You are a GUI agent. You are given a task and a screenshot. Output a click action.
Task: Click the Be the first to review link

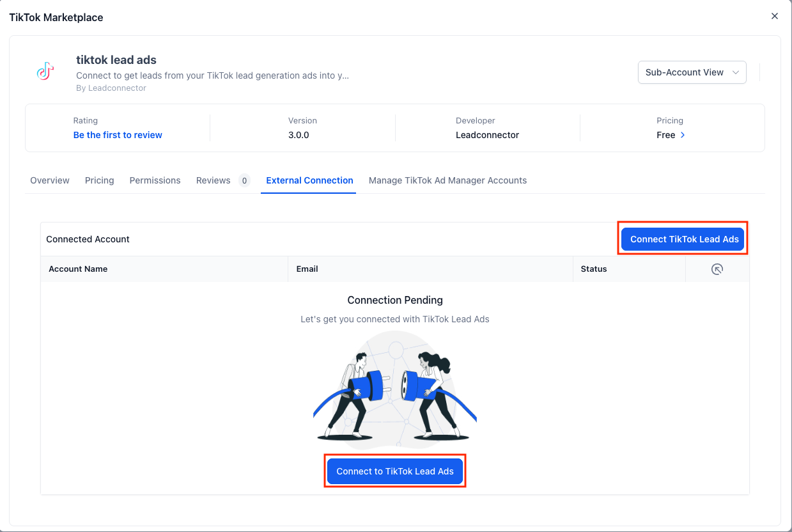tap(118, 135)
